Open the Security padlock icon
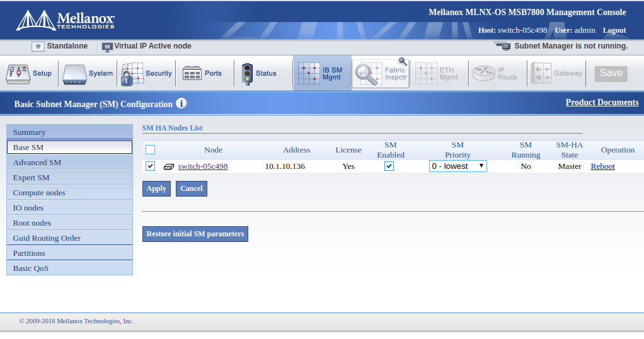The image size is (644, 339). pos(132,74)
